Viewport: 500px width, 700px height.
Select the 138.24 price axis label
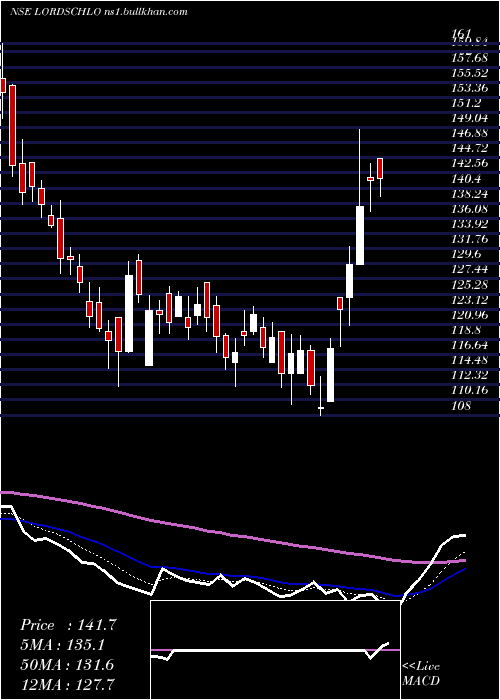coord(470,194)
